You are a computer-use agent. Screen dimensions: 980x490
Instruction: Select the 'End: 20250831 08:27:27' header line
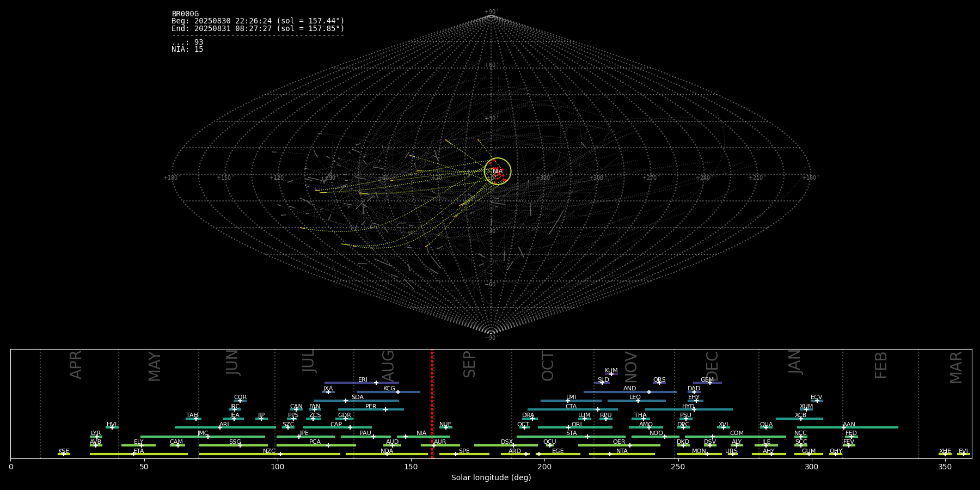tap(258, 28)
